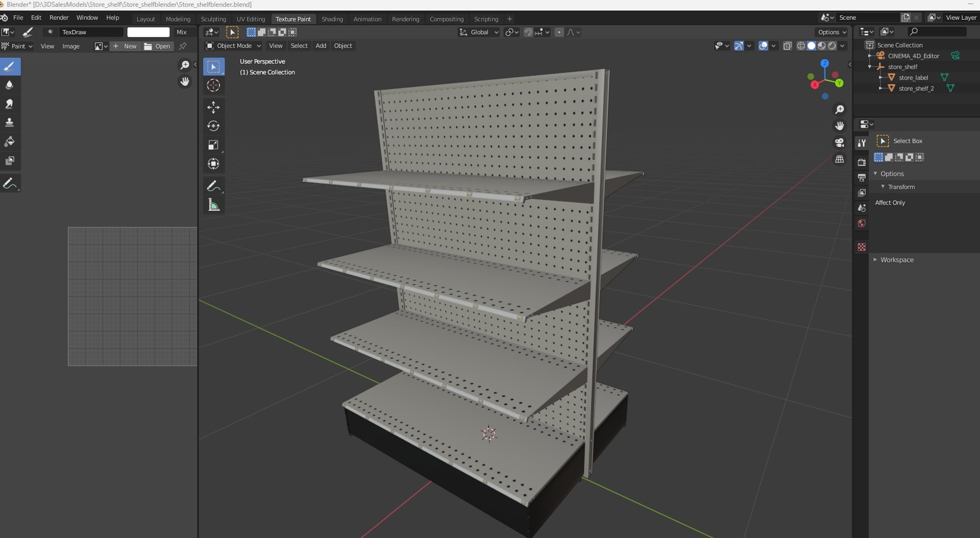
Task: Toggle proportional editing button
Action: pyautogui.click(x=559, y=32)
